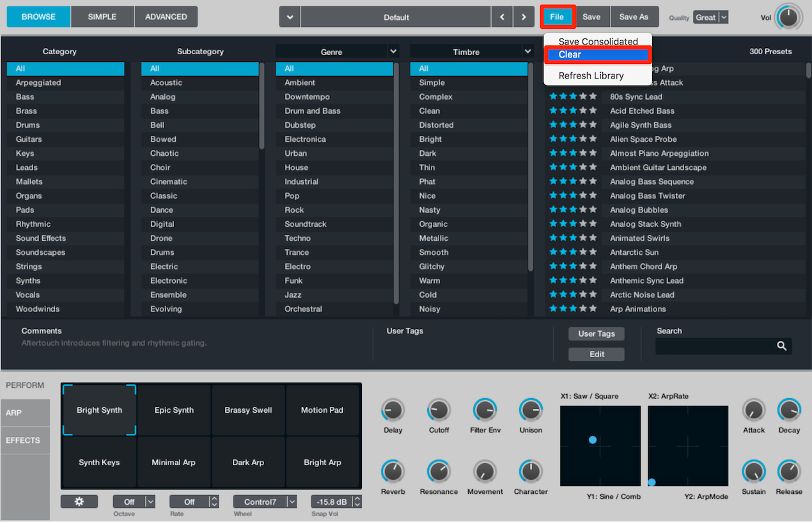812x522 pixels.
Task: Click the Filter Env knob
Action: [x=485, y=410]
